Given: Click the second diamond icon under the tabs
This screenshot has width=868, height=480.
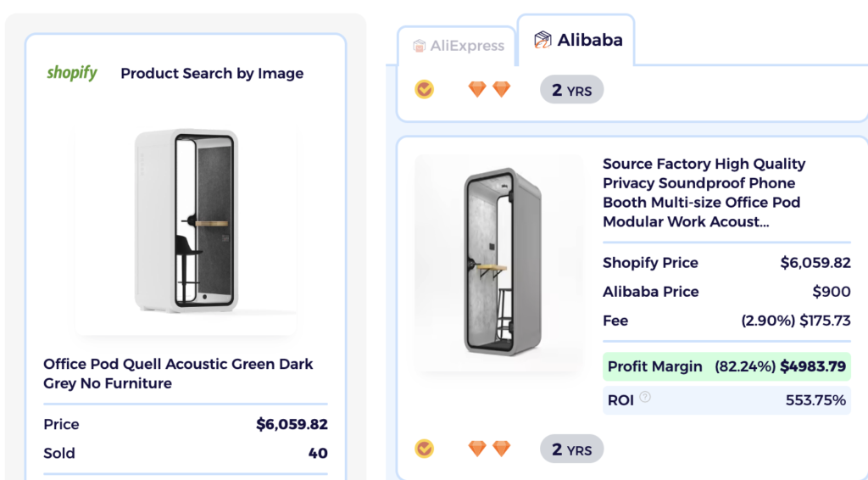Looking at the screenshot, I should [502, 89].
